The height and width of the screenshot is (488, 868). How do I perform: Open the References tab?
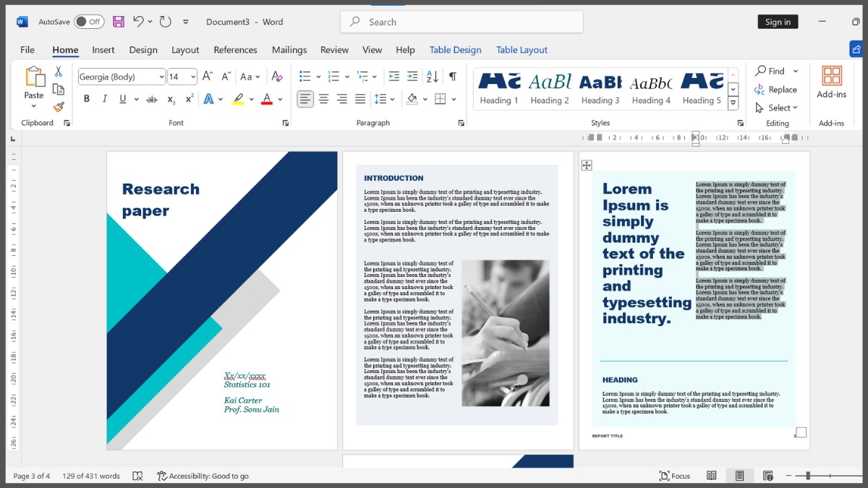pos(235,50)
